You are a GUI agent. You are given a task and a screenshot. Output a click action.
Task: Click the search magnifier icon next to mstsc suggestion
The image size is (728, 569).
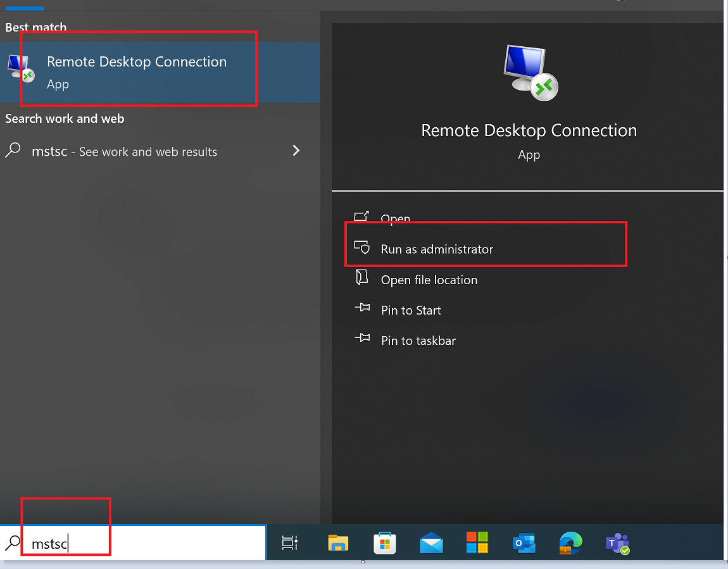[13, 150]
